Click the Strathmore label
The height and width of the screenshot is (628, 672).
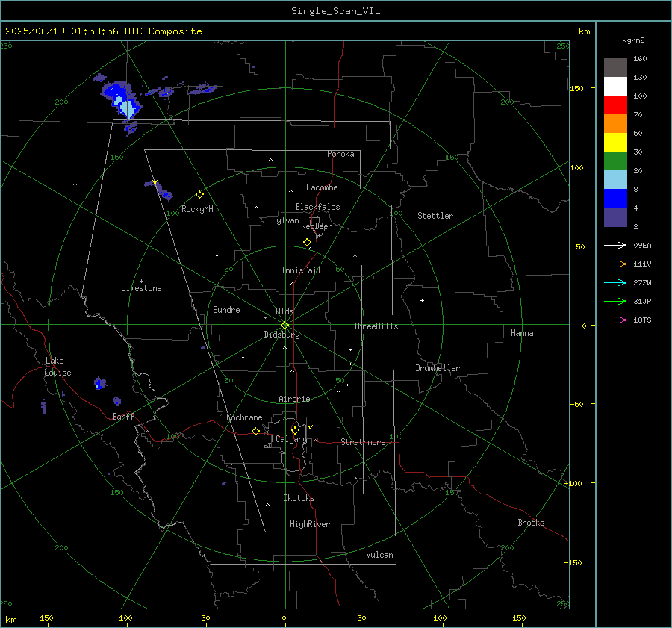point(363,442)
